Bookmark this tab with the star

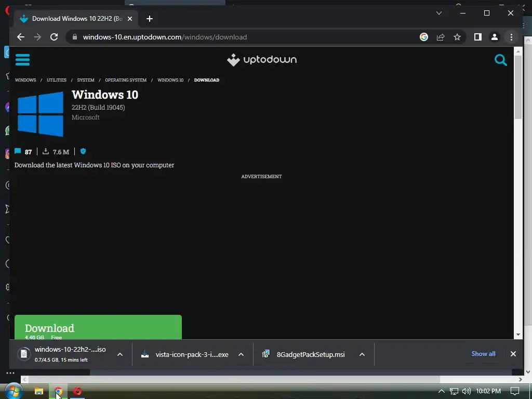click(457, 37)
